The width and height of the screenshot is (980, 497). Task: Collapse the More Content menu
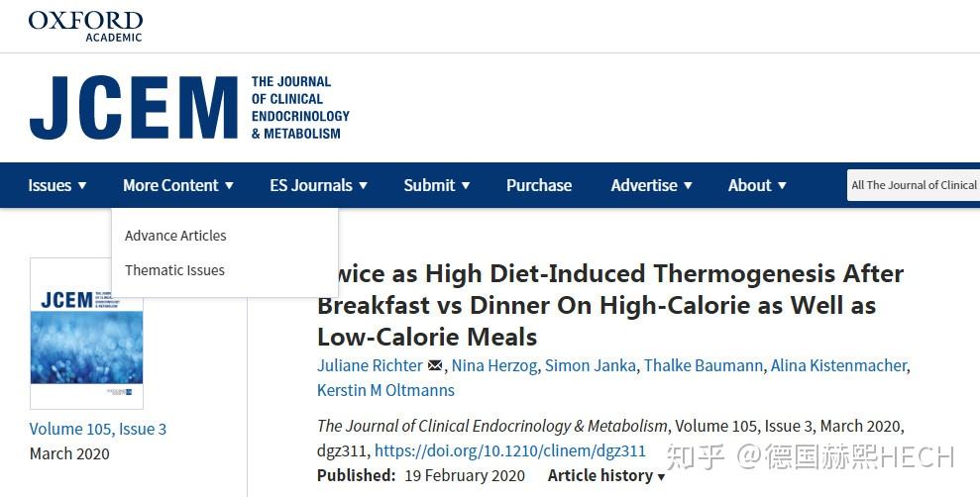click(178, 185)
